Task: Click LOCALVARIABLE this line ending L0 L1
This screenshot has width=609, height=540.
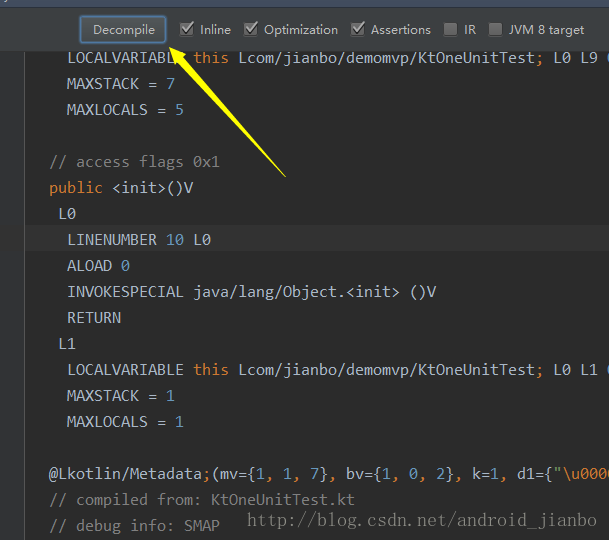Action: tap(338, 370)
